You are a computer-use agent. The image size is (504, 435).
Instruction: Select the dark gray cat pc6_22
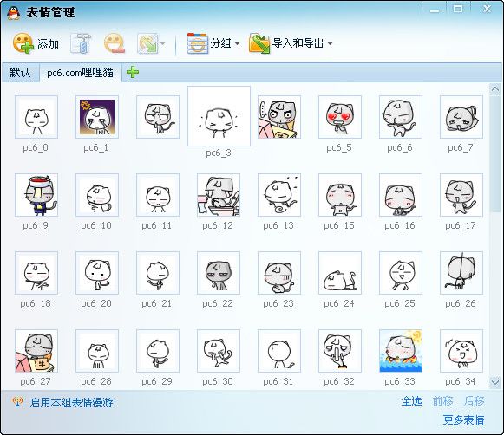click(219, 273)
